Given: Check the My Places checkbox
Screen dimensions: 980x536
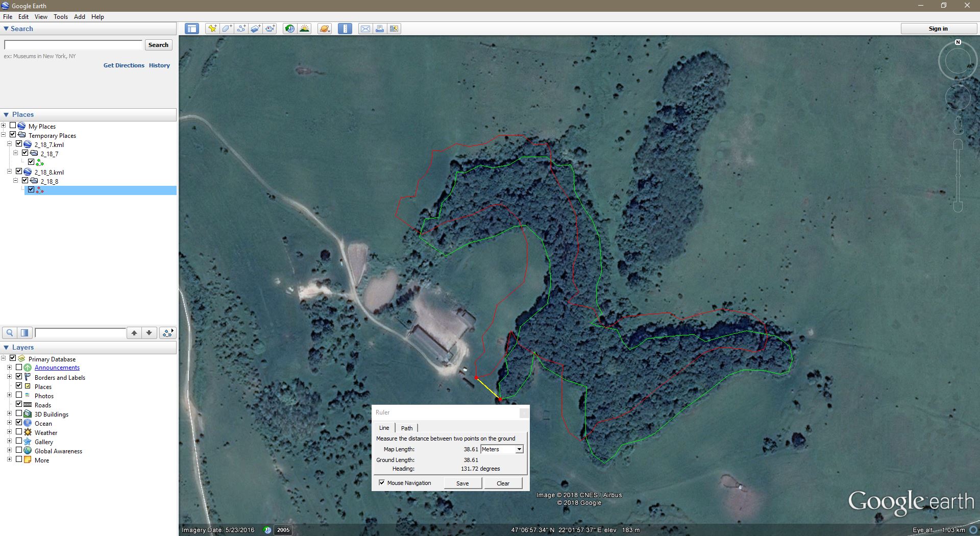Looking at the screenshot, I should 13,126.
